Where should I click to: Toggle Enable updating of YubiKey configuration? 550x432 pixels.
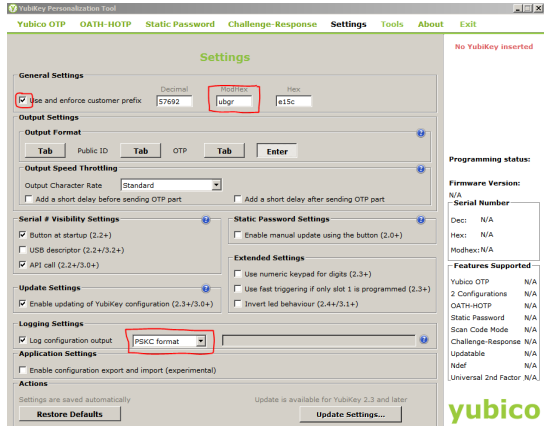(23, 303)
